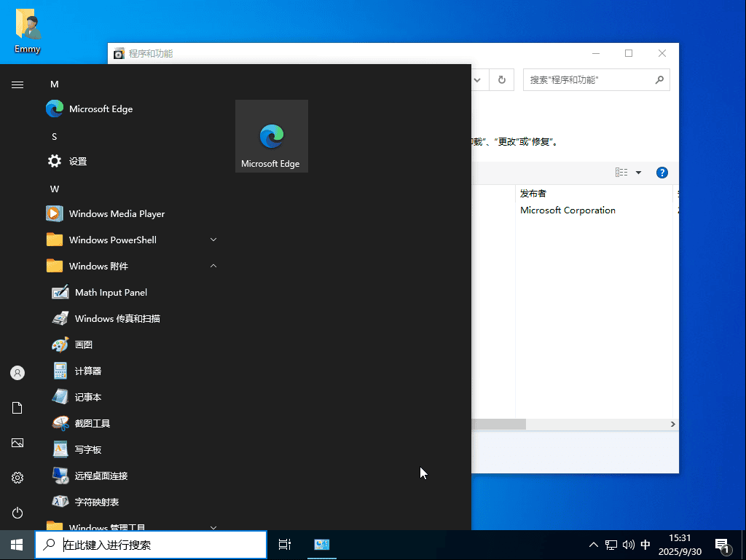The height and width of the screenshot is (560, 746).
Task: Open 字符映射表 character map
Action: click(96, 502)
